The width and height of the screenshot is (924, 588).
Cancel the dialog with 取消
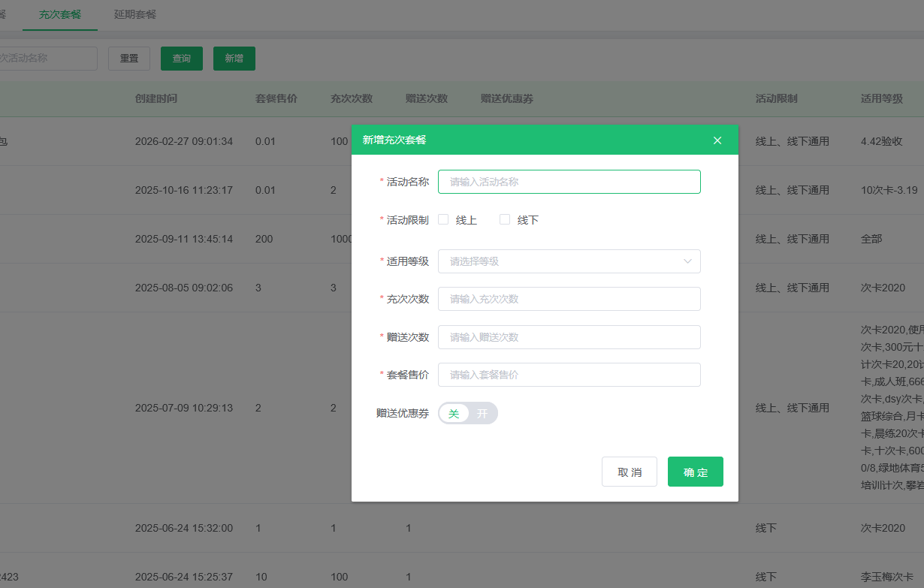point(629,472)
